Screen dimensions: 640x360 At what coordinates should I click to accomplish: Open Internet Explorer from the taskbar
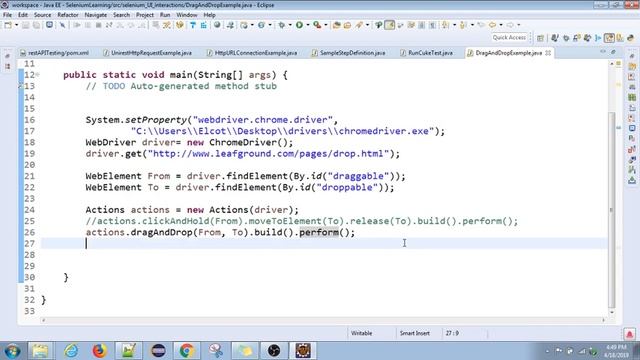(70, 351)
